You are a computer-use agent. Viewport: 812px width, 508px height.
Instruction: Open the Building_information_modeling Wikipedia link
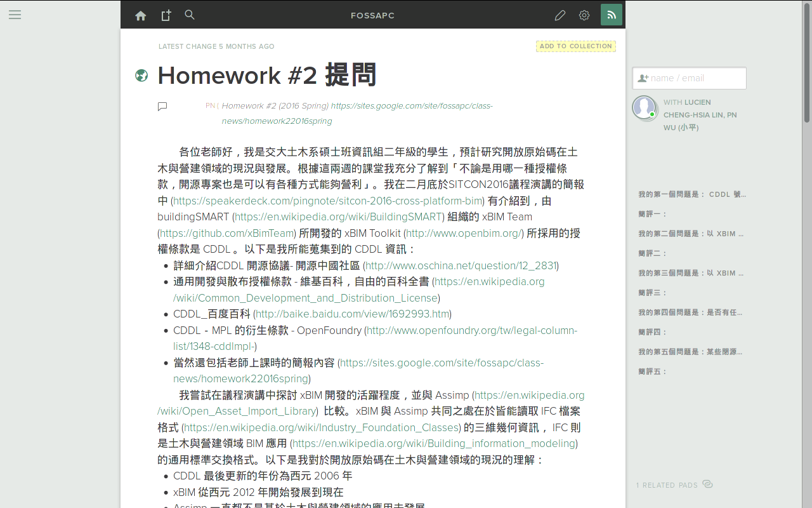(434, 443)
